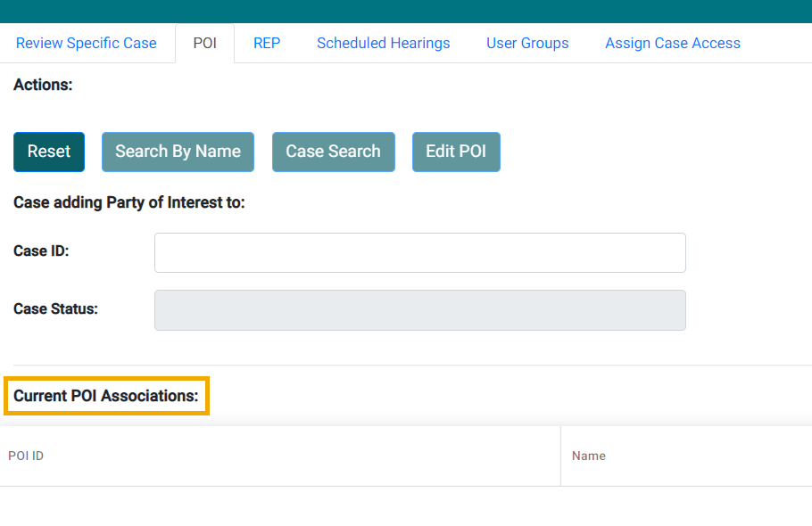Viewport: 812px width, 526px height.
Task: Select the Current POI Associations heading
Action: pyautogui.click(x=106, y=396)
